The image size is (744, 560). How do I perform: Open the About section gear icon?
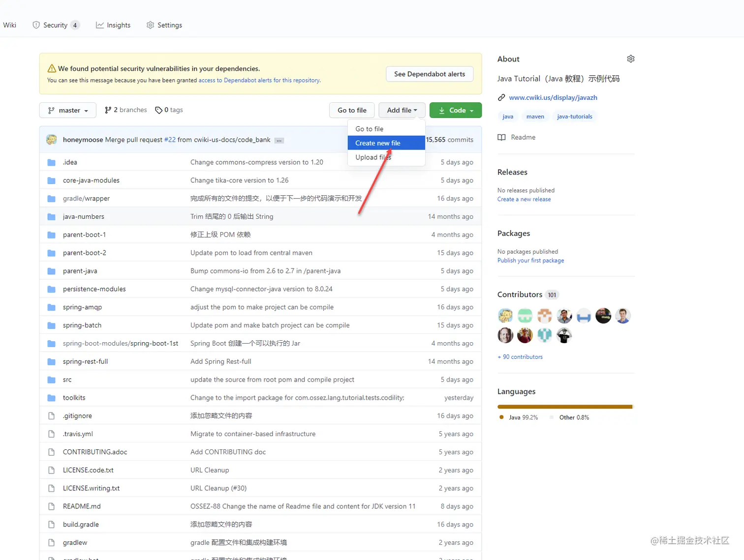coord(630,59)
